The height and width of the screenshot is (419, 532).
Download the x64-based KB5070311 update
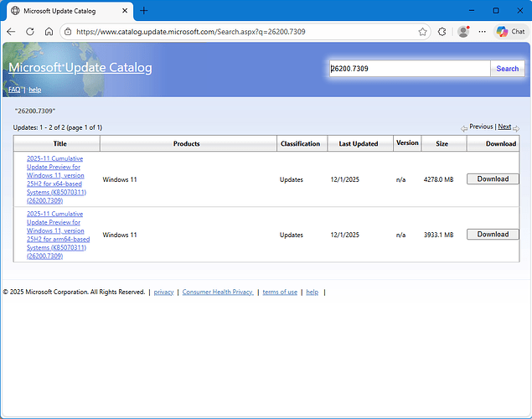493,179
